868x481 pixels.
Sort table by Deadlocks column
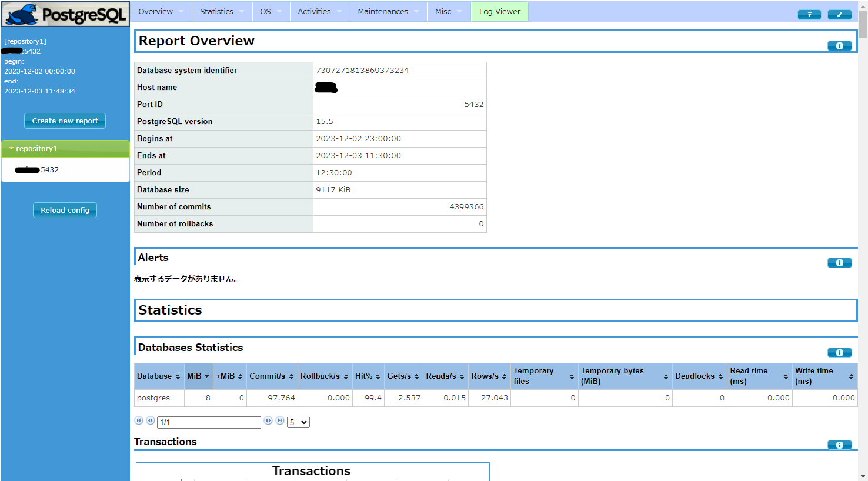point(699,376)
